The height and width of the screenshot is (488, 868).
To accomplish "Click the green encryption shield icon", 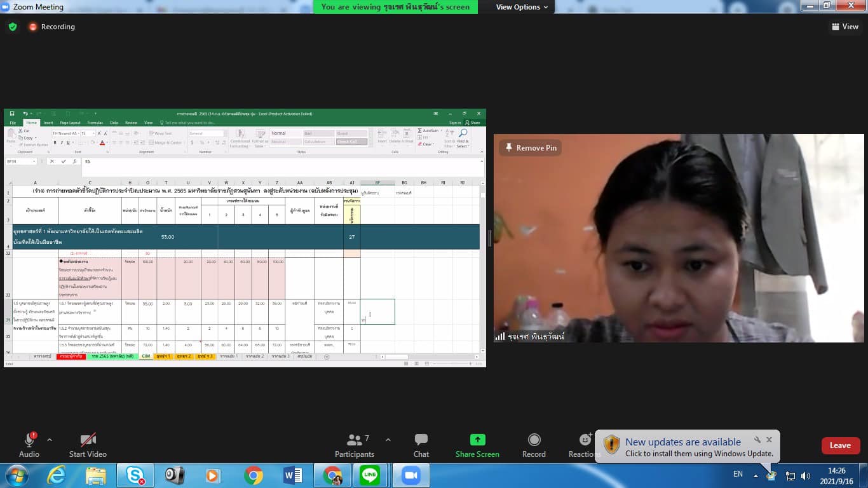I will tap(13, 27).
